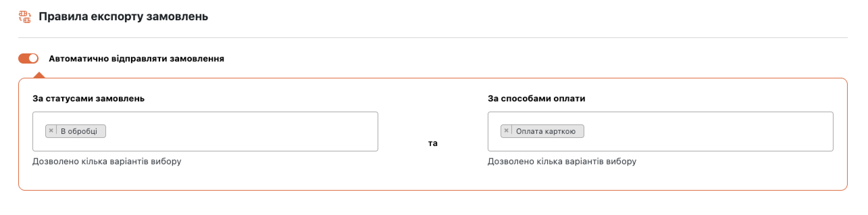The width and height of the screenshot is (868, 215).
Task: Open the order statuses multi-select field
Action: coord(236,132)
